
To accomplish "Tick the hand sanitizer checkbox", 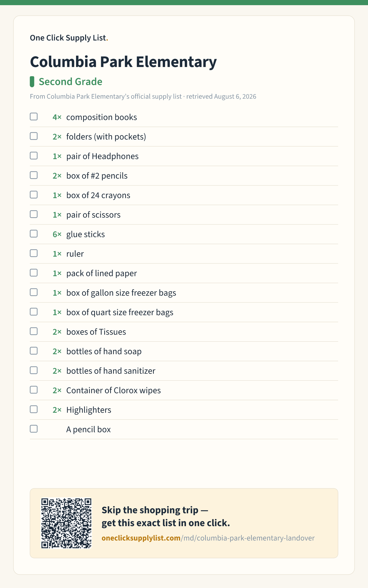I will (x=34, y=370).
